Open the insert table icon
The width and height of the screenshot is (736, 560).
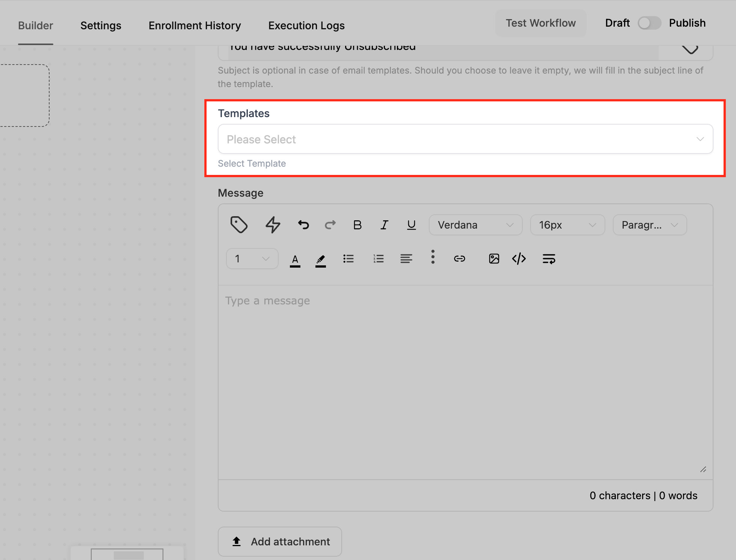[549, 259]
